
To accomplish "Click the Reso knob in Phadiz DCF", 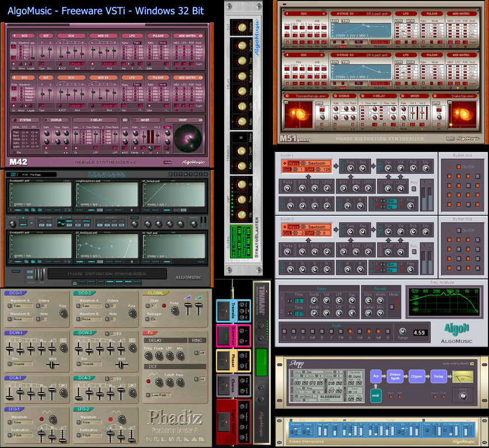I will (180, 382).
